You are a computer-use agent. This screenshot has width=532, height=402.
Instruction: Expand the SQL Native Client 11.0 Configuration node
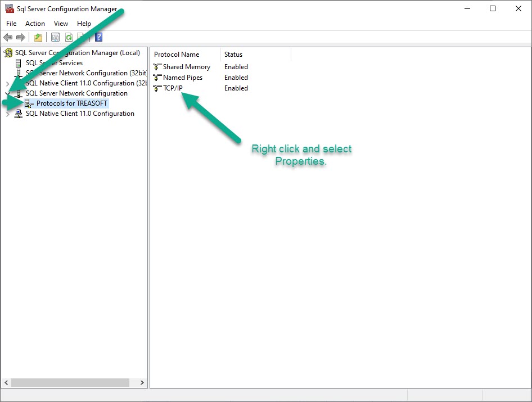point(7,114)
